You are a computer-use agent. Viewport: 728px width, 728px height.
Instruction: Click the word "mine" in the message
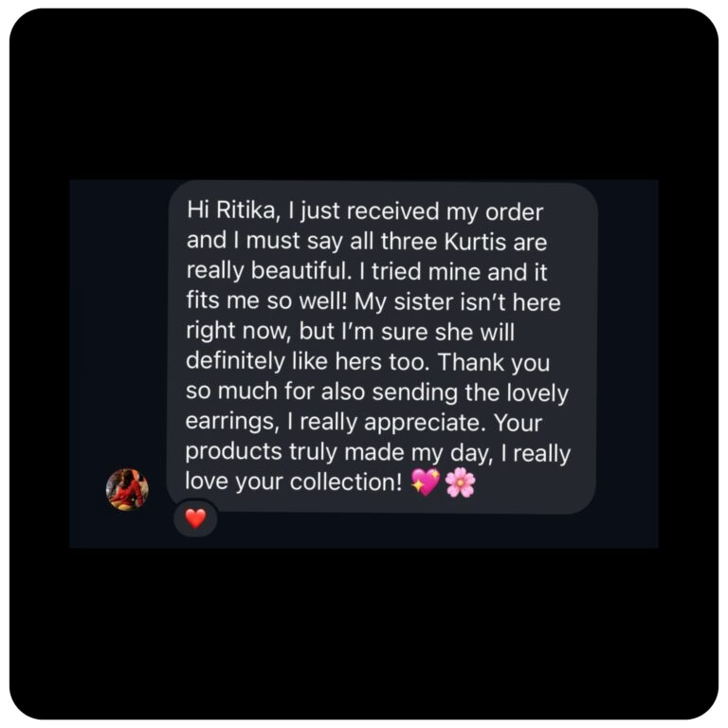pos(454,272)
